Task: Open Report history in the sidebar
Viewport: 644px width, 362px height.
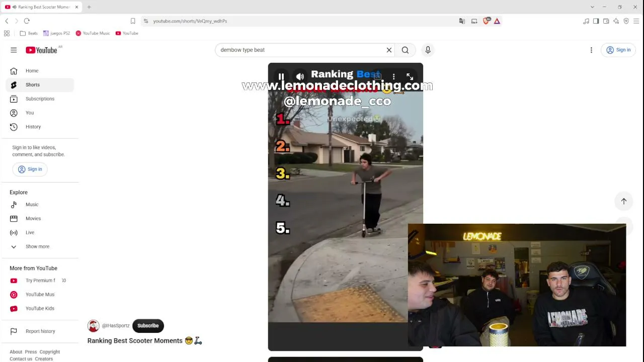Action: pyautogui.click(x=40, y=331)
